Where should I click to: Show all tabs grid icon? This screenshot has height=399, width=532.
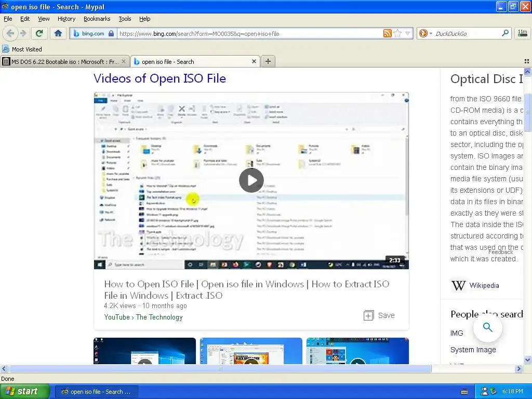(x=527, y=61)
